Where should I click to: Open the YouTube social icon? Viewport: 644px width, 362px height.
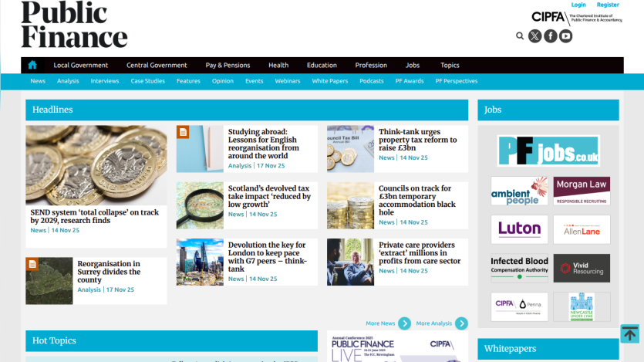565,36
